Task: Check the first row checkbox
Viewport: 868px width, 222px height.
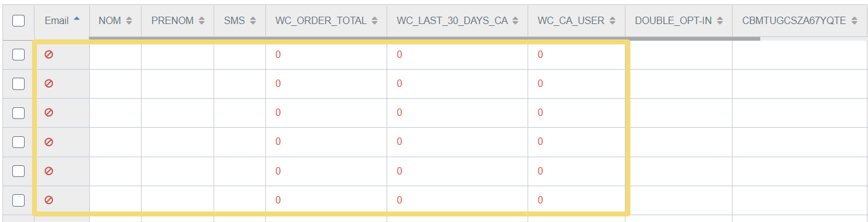Action: 18,54
